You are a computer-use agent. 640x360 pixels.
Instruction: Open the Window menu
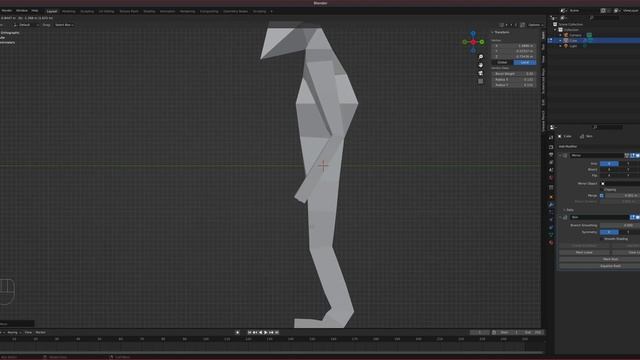22,11
